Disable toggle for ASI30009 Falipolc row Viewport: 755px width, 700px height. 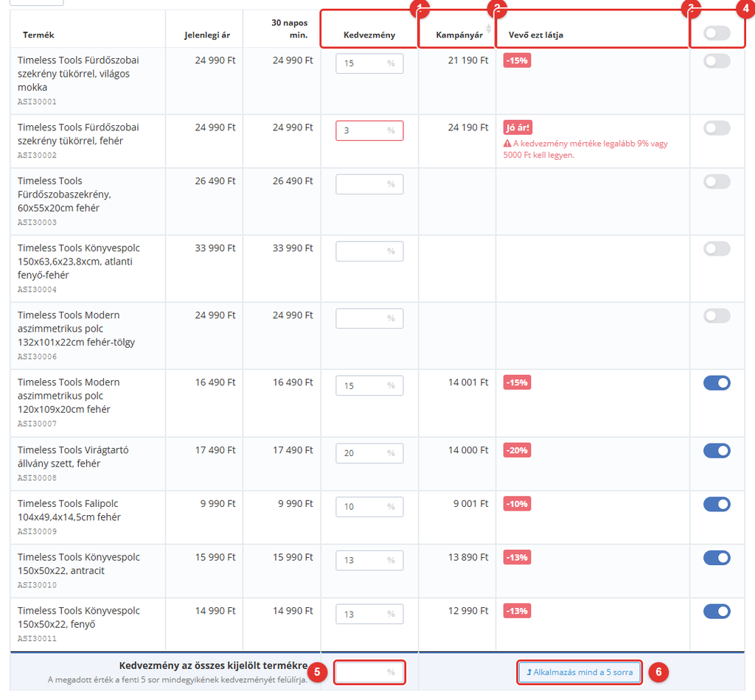pos(717,504)
